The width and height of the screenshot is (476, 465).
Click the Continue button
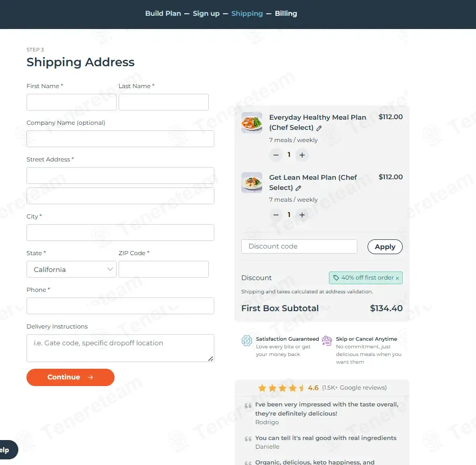[x=70, y=377]
